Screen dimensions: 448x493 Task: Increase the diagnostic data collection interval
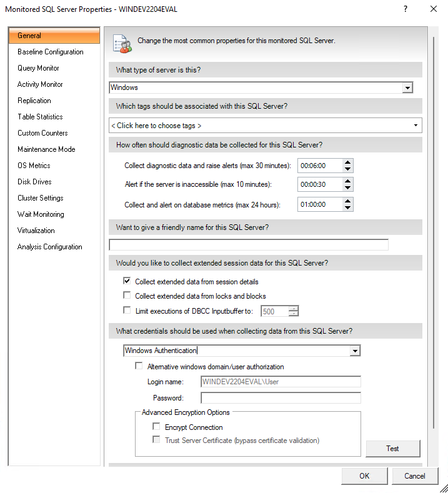pos(348,162)
